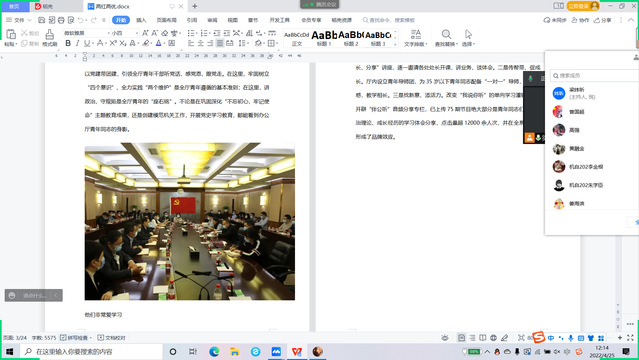Open the 插入 ribbon tab
Viewport: 639px width, 360px height.
(x=141, y=20)
